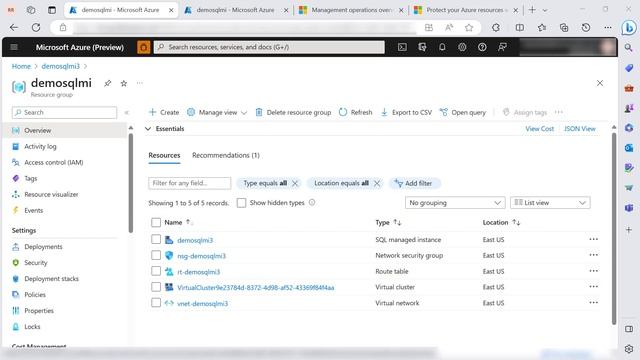640x360 pixels.
Task: Select all resources with the header checkbox
Action: pos(156,222)
